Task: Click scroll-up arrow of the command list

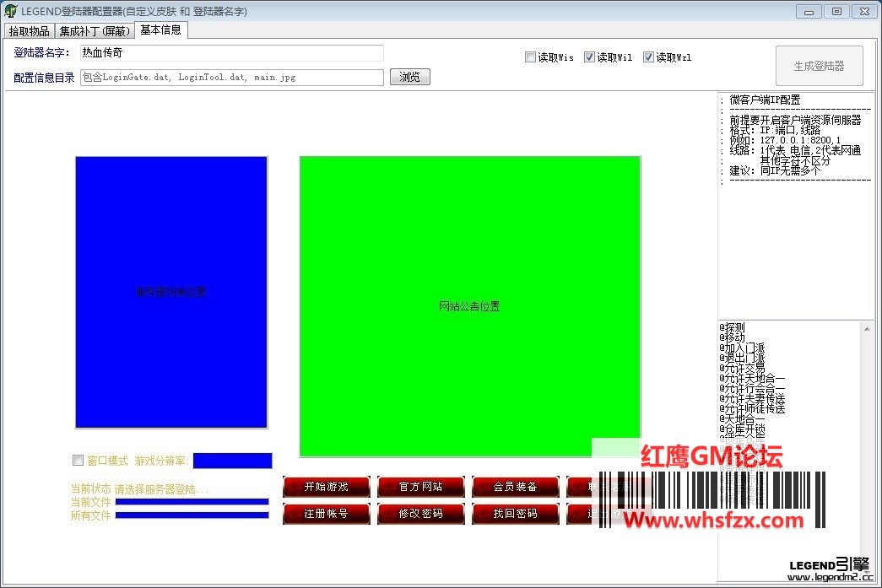Action: point(868,328)
